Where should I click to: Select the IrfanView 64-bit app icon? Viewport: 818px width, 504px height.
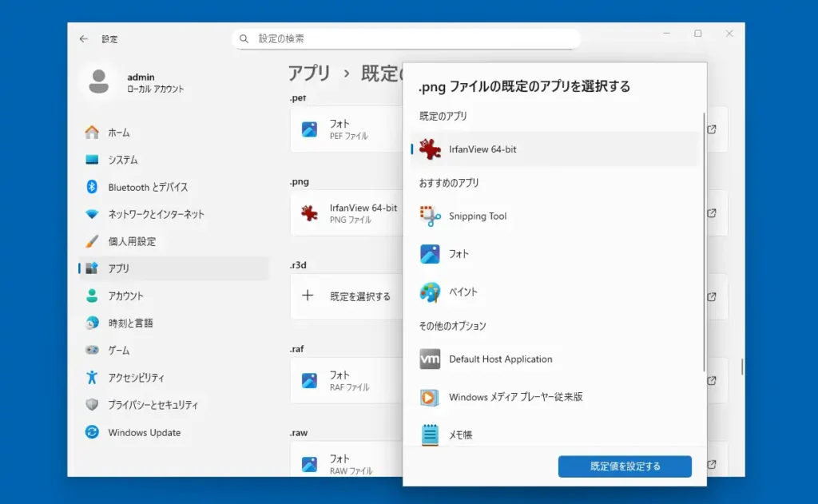(430, 149)
